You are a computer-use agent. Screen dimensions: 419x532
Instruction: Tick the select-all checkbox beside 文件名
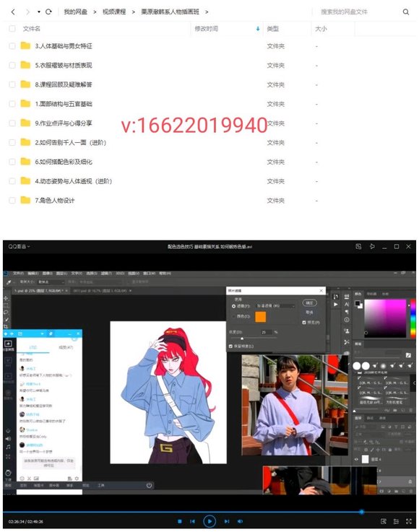[12, 28]
